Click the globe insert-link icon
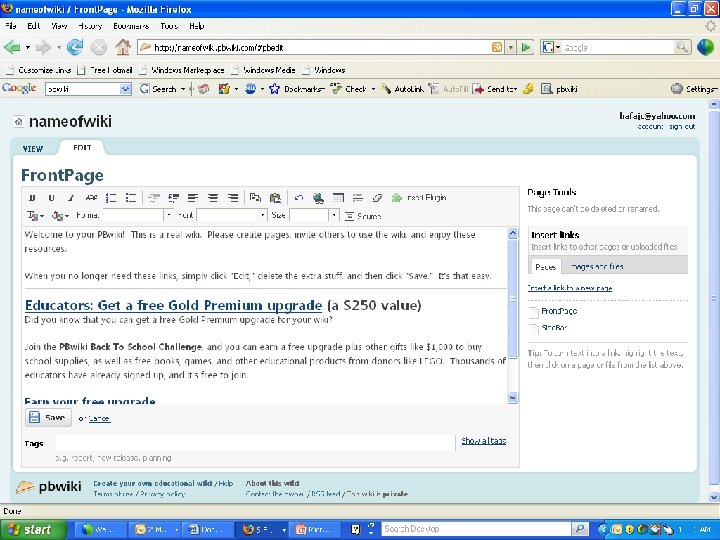 [x=318, y=198]
